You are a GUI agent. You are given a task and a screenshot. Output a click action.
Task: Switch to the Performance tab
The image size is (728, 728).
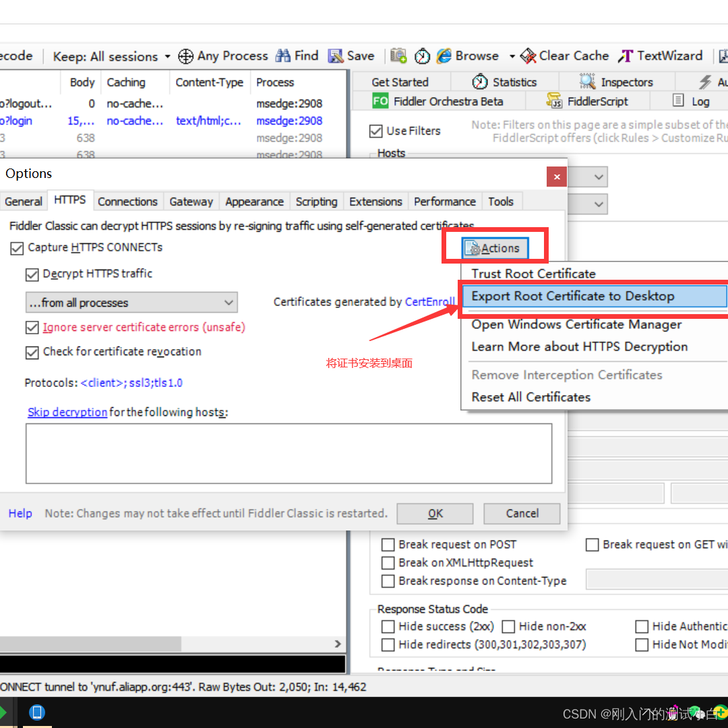445,202
